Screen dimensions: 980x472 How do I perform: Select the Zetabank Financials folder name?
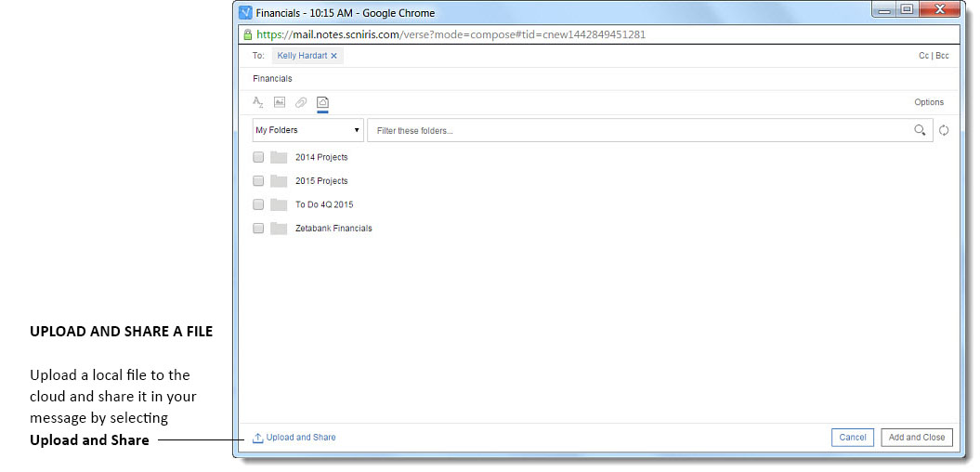333,229
